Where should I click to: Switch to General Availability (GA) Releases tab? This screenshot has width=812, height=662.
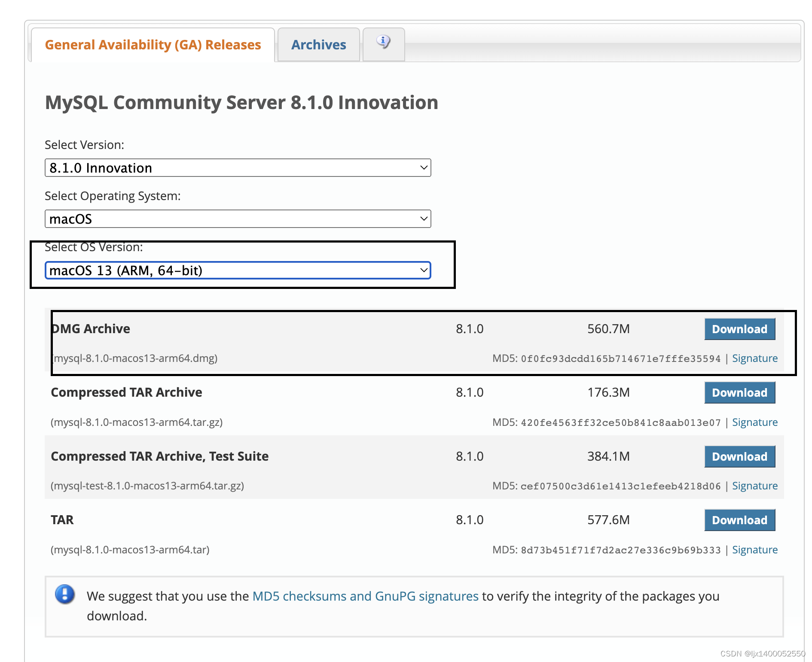click(153, 45)
